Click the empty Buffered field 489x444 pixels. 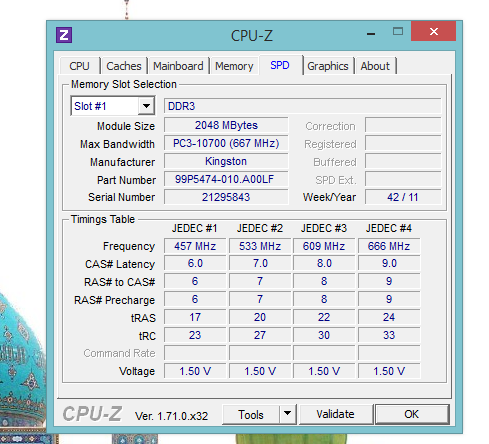403,161
